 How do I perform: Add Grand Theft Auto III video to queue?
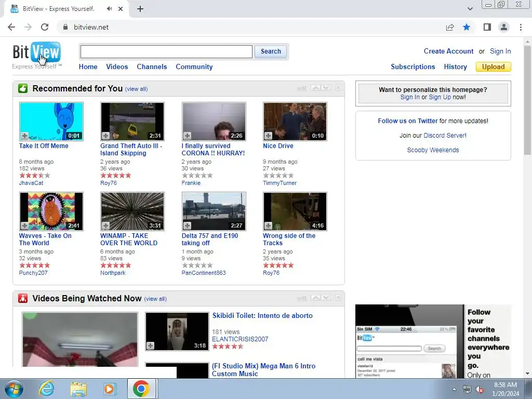coord(106,136)
